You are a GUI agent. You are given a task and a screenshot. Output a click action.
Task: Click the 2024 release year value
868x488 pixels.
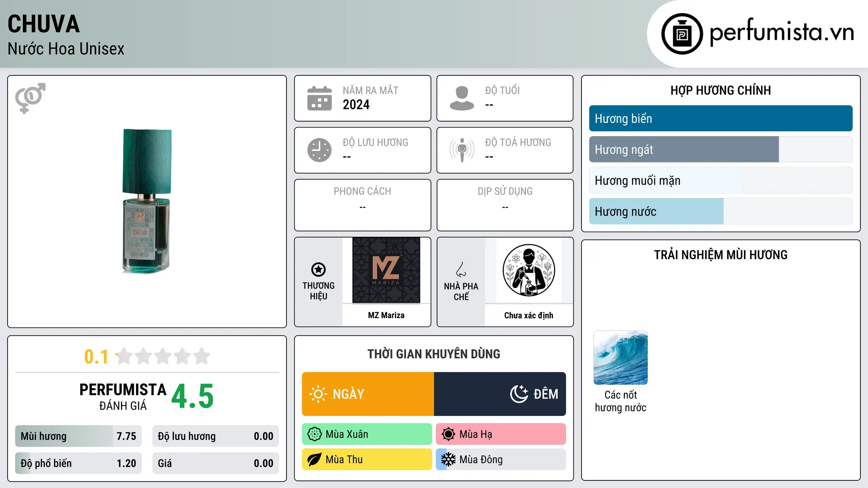356,105
